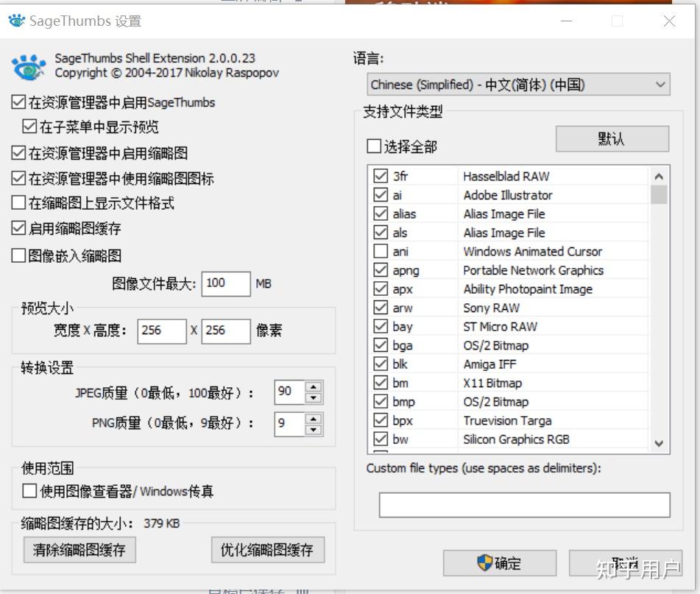Enable 图像嵌入缩略图 option
This screenshot has width=700, height=594.
coord(18,254)
